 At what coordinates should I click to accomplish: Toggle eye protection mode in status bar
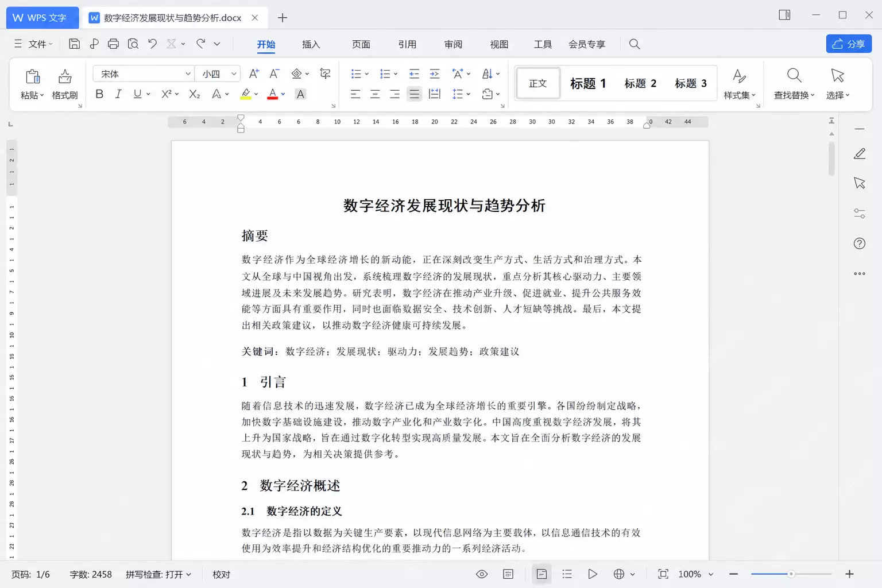(482, 574)
